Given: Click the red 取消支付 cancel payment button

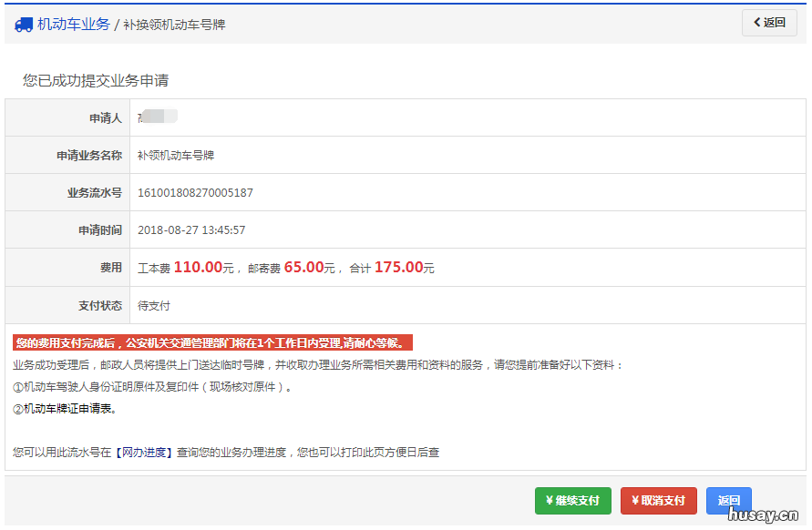Looking at the screenshot, I should point(658,501).
